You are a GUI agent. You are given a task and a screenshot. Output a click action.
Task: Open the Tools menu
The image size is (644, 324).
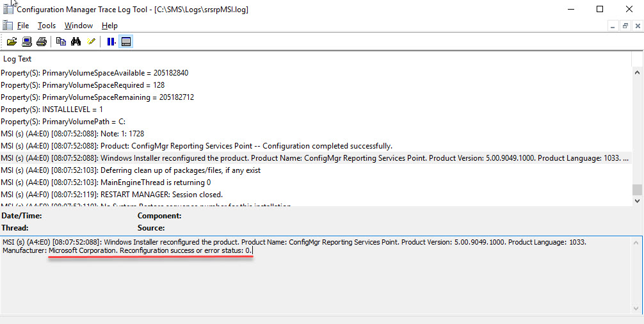coord(47,26)
